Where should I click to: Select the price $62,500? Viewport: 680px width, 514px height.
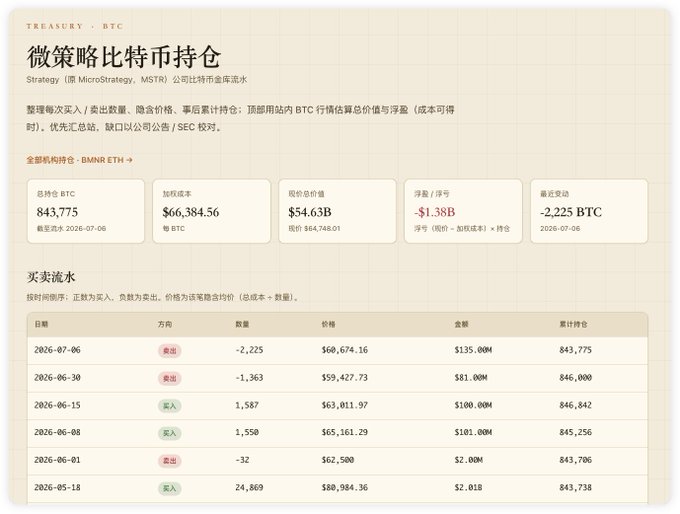click(x=338, y=460)
